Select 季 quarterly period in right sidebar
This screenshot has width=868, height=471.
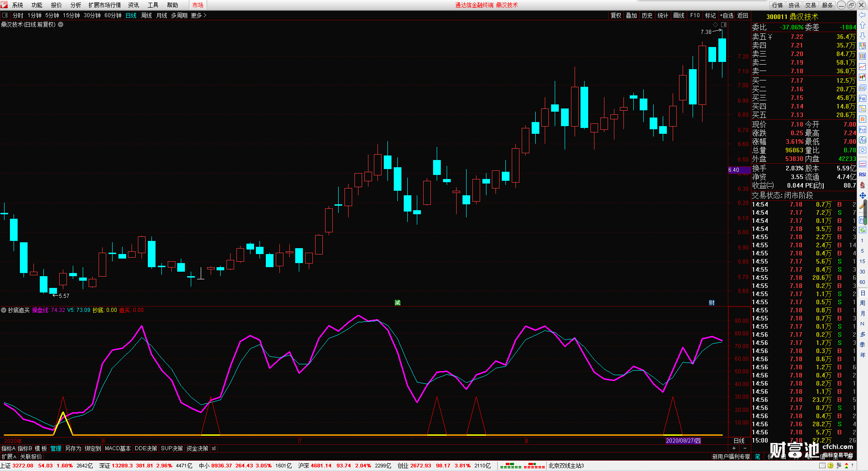coord(863,344)
